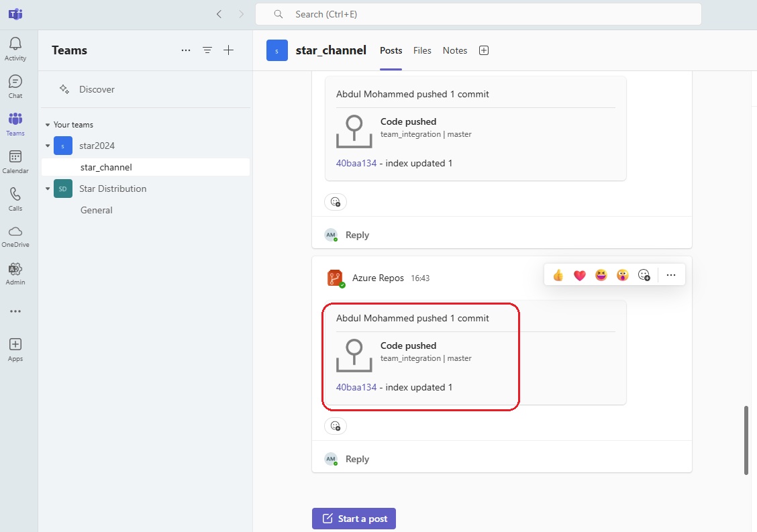The image size is (757, 532).
Task: Open Teams panel more options ellipsis
Action: click(x=186, y=50)
